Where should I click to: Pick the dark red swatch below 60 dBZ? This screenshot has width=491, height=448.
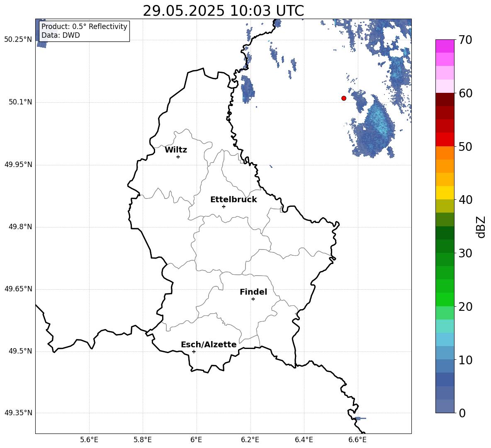[x=445, y=99]
